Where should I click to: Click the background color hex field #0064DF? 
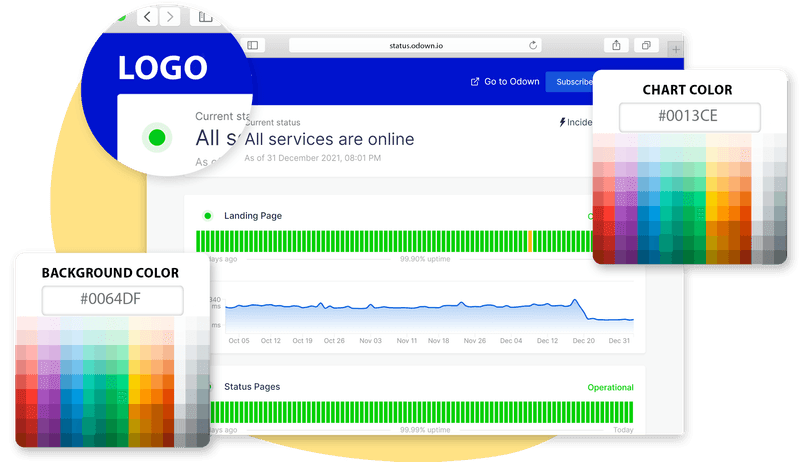coord(112,300)
